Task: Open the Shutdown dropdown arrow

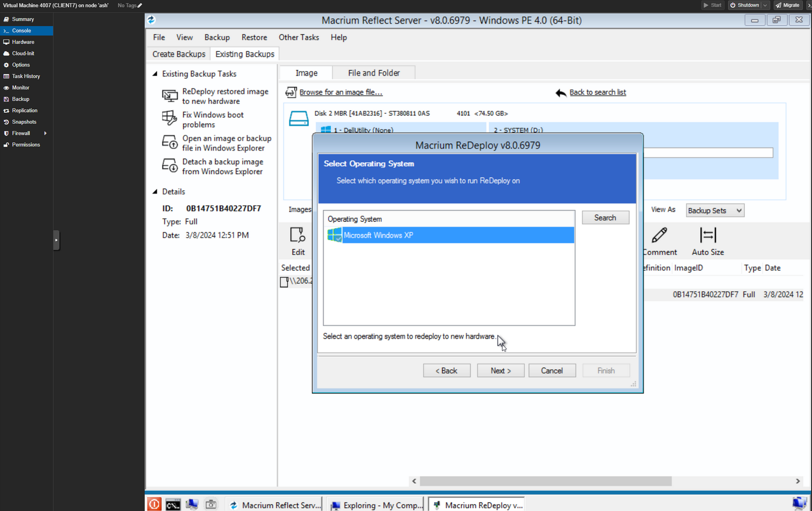Action: (x=765, y=5)
